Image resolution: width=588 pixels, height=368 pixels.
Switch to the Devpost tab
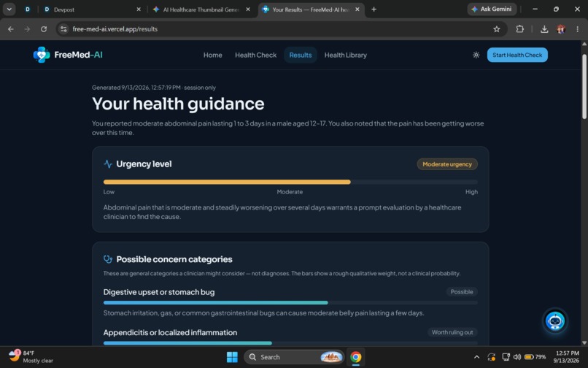click(x=88, y=9)
